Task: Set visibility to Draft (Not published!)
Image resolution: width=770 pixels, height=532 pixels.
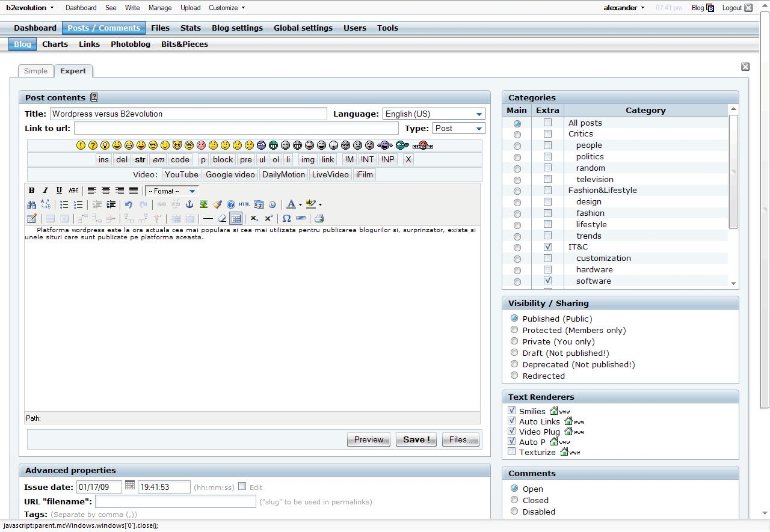Action: point(514,352)
